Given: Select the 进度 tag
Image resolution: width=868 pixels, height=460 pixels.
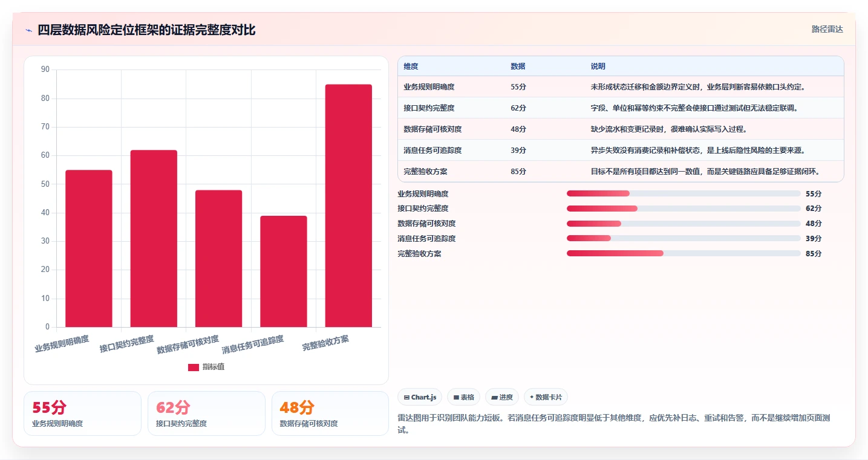Looking at the screenshot, I should [x=502, y=397].
